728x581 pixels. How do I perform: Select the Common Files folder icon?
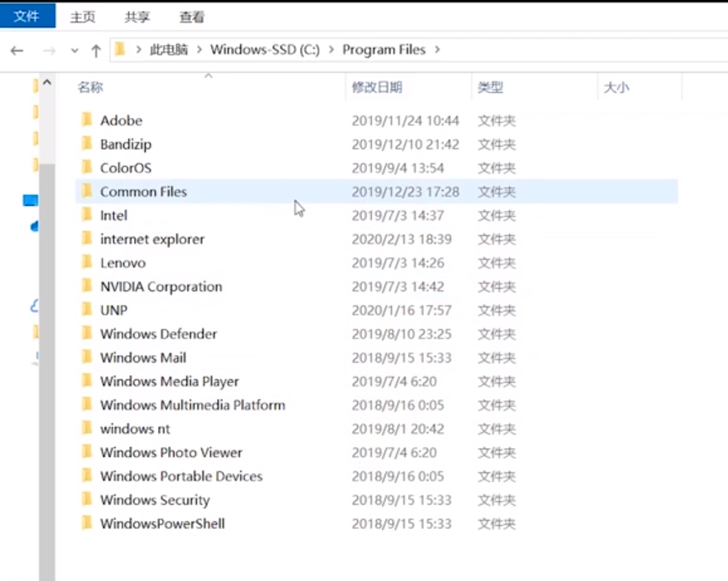pos(87,191)
